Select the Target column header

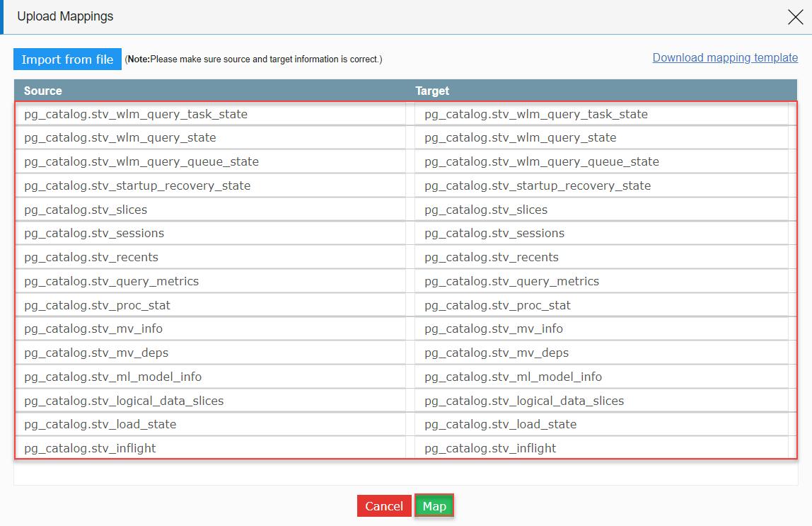pos(432,91)
